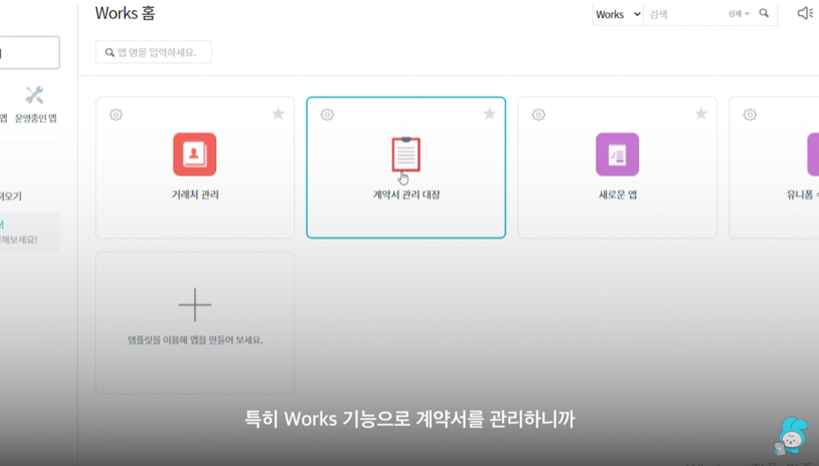Open the 계약서 관리 대장 clipboard icon

tap(406, 154)
